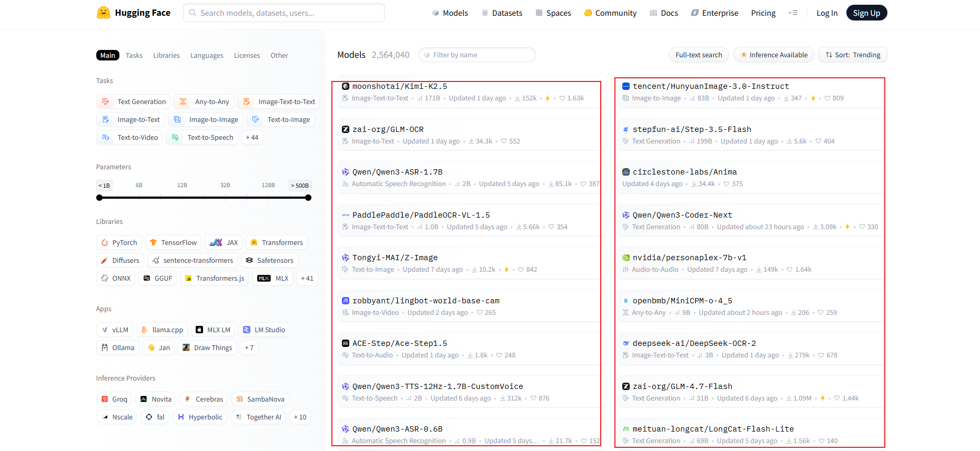The image size is (980, 451).
Task: Expand +10 more inference providers
Action: pyautogui.click(x=300, y=417)
